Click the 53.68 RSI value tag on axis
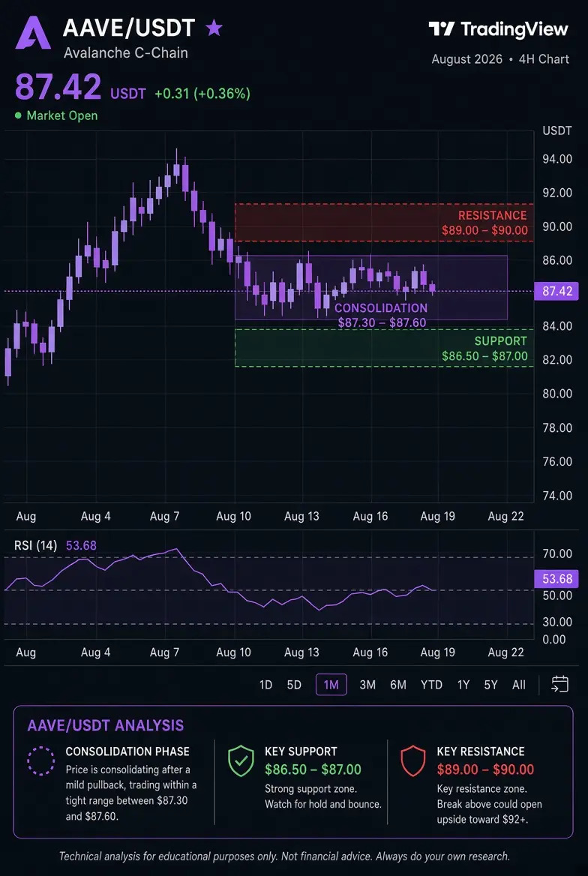The width and height of the screenshot is (588, 876). (x=556, y=579)
